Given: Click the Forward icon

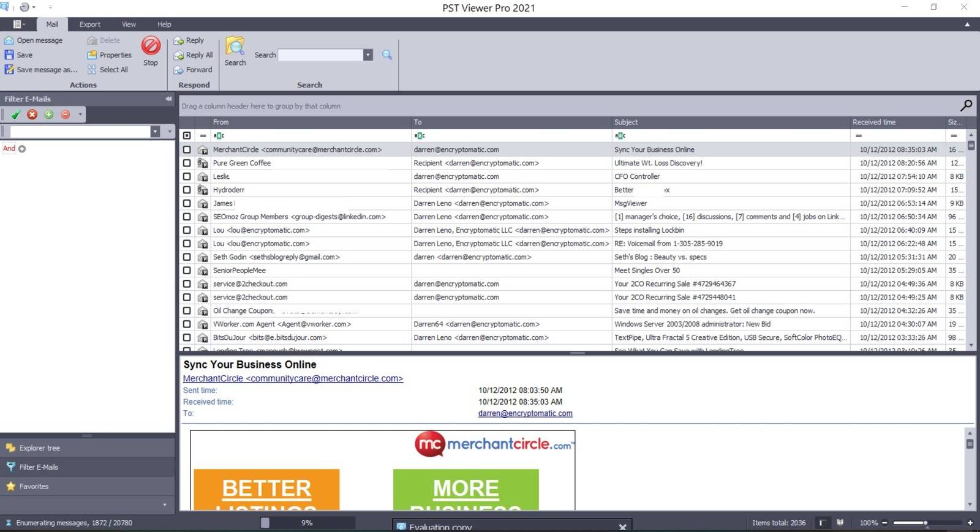Looking at the screenshot, I should tap(179, 70).
